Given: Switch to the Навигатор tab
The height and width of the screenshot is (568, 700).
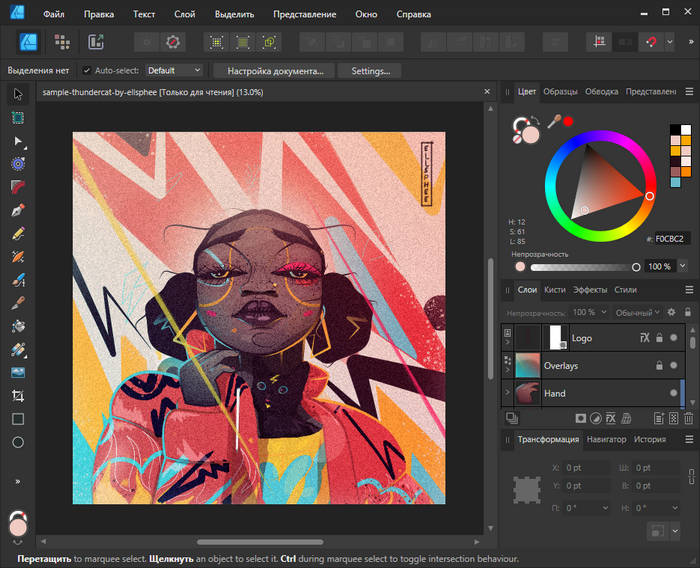Looking at the screenshot, I should pos(606,439).
